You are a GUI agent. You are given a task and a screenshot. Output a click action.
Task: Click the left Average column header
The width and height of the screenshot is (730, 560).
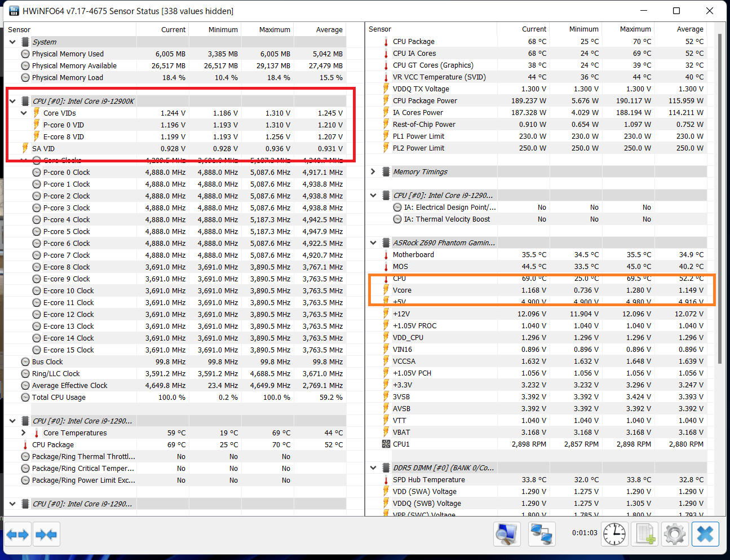pyautogui.click(x=320, y=29)
